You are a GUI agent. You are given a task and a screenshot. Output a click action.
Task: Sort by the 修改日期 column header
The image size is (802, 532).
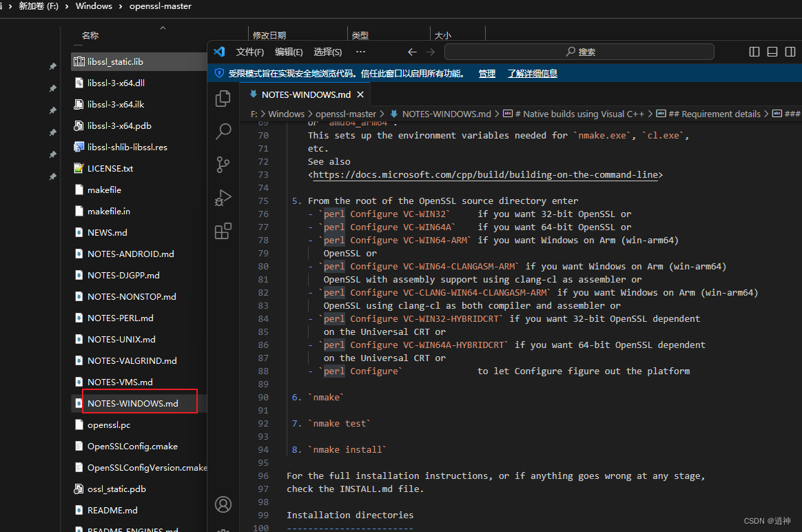tap(269, 35)
